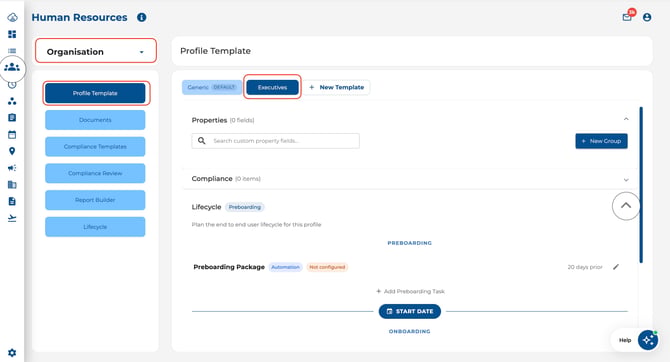Collapse the Properties section chevron
The image size is (670, 362).
pyautogui.click(x=626, y=119)
